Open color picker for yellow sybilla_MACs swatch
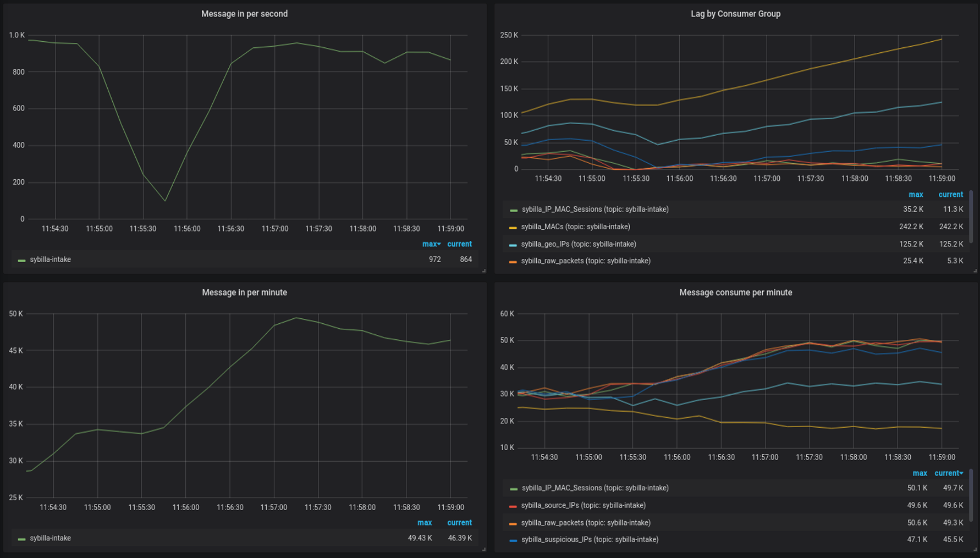The width and height of the screenshot is (980, 558). 513,228
